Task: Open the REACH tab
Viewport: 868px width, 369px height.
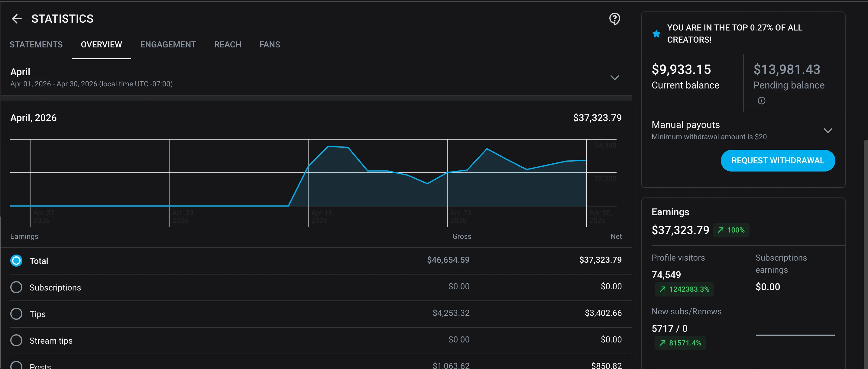Action: [x=228, y=44]
